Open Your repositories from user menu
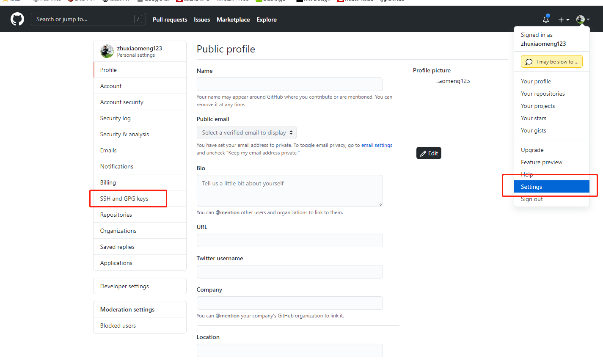 pos(552,94)
